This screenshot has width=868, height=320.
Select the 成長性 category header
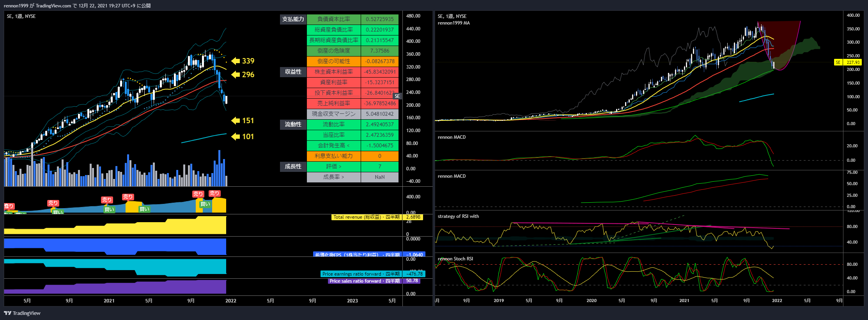point(293,166)
